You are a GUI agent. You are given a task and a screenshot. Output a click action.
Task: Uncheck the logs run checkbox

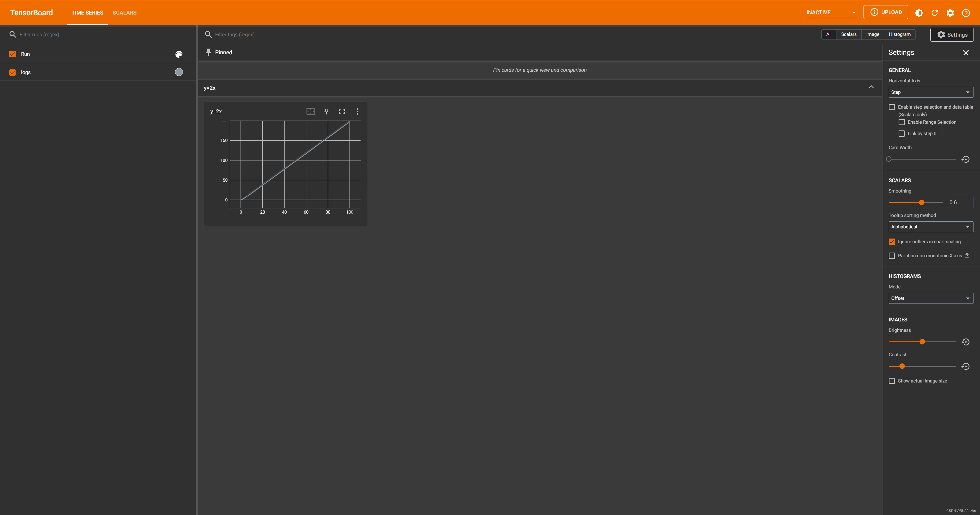pyautogui.click(x=12, y=72)
